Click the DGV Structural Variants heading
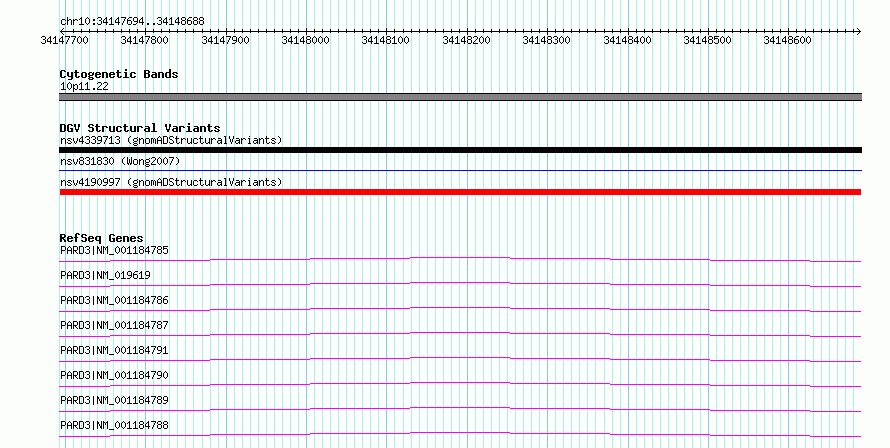 pyautogui.click(x=140, y=128)
